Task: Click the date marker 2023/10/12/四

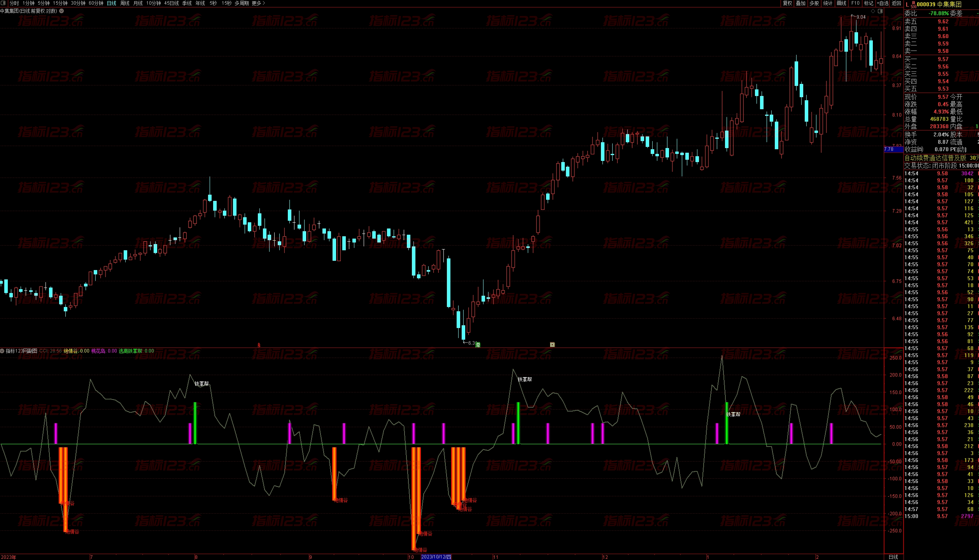Action: (436, 557)
